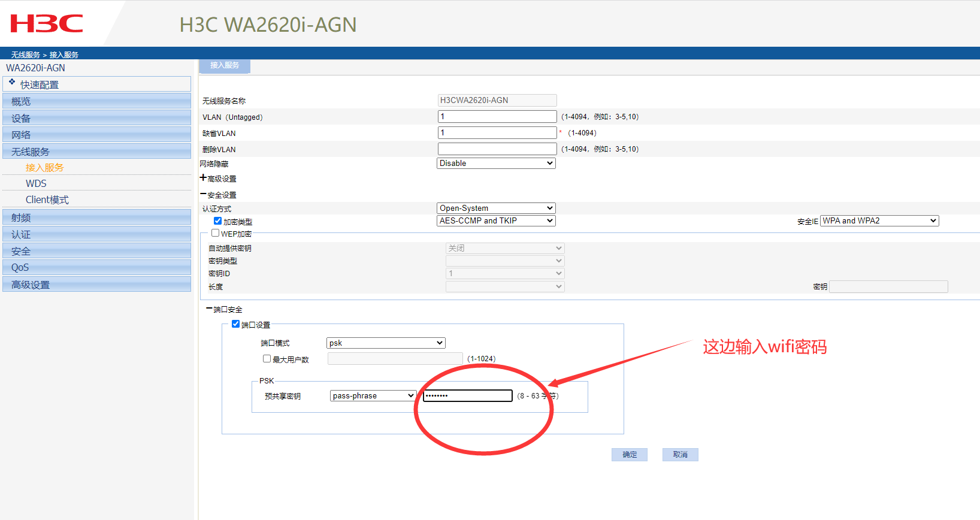Viewport: 980px width, 520px height.
Task: Click the 删除VLAN input field
Action: coord(497,149)
